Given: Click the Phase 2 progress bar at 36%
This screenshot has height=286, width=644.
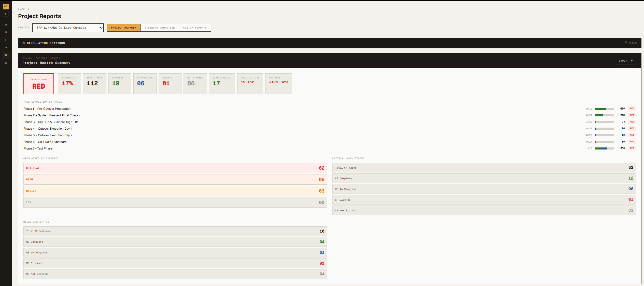Looking at the screenshot, I should (x=604, y=115).
